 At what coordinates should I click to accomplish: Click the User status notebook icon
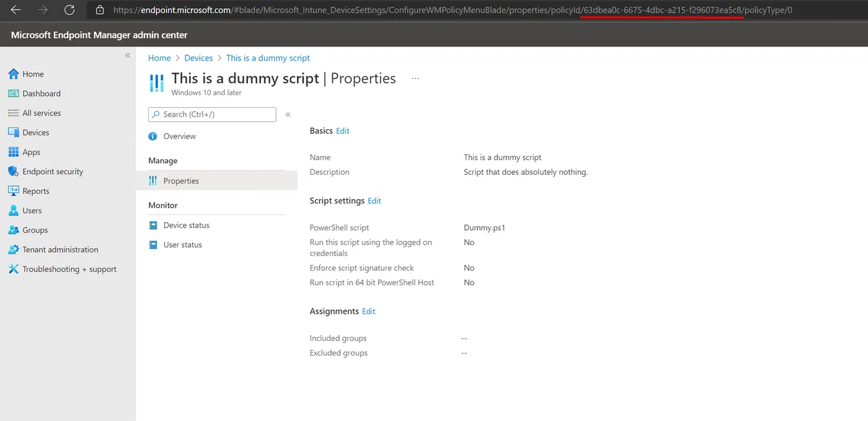[153, 245]
